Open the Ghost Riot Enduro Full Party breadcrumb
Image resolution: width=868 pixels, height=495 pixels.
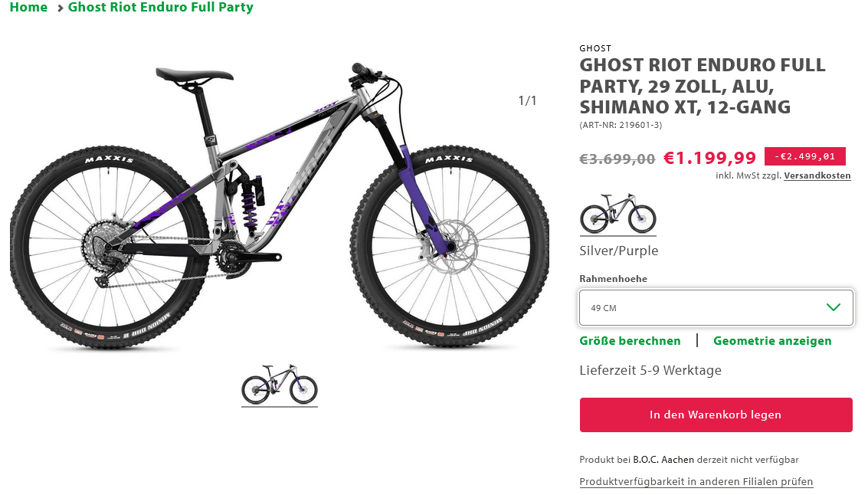pos(160,8)
